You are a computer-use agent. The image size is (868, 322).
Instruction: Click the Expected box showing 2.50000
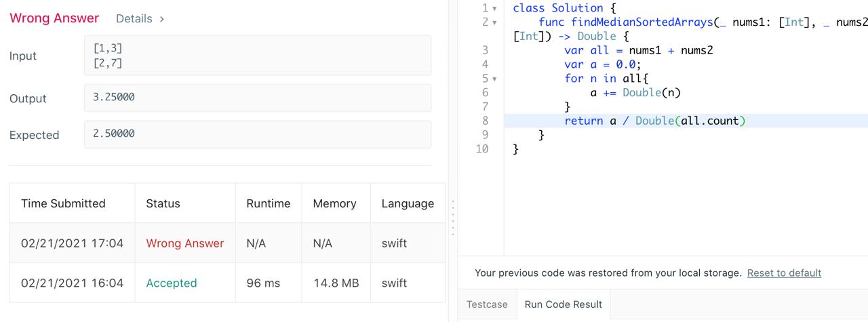(x=257, y=134)
